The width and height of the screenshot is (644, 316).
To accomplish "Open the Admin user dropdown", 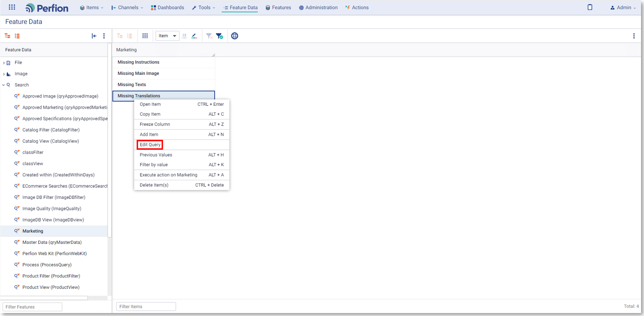I will coord(623,7).
